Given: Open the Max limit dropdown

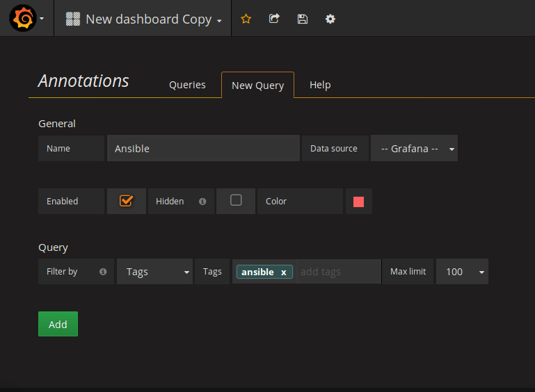Looking at the screenshot, I should coord(461,272).
